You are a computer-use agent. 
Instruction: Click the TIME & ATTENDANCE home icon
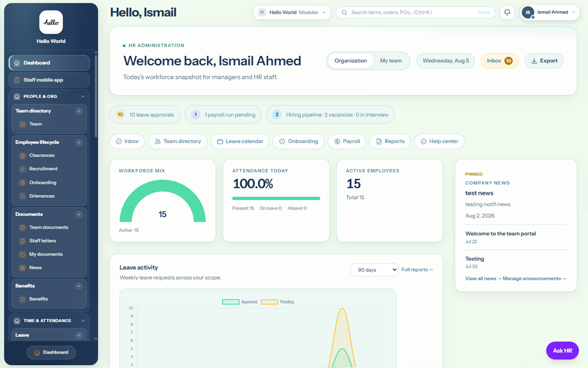point(17,320)
